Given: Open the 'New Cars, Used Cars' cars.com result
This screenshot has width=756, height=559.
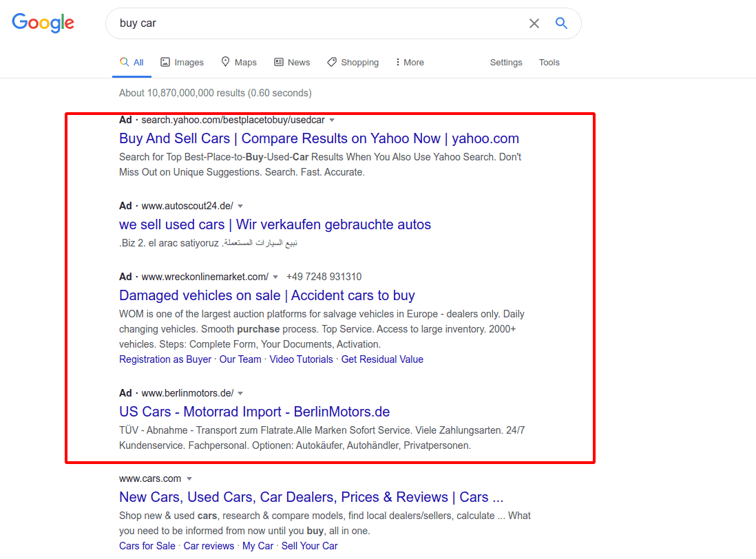Looking at the screenshot, I should [311, 497].
